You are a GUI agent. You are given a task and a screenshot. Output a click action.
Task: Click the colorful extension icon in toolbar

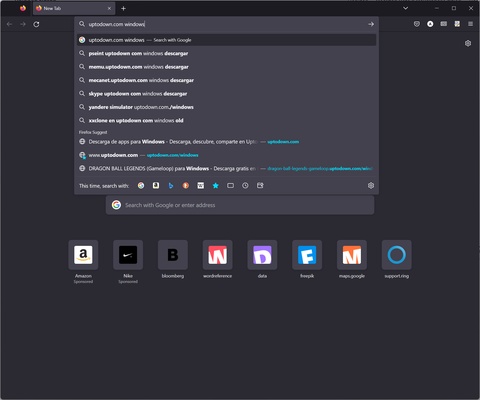pos(457,24)
